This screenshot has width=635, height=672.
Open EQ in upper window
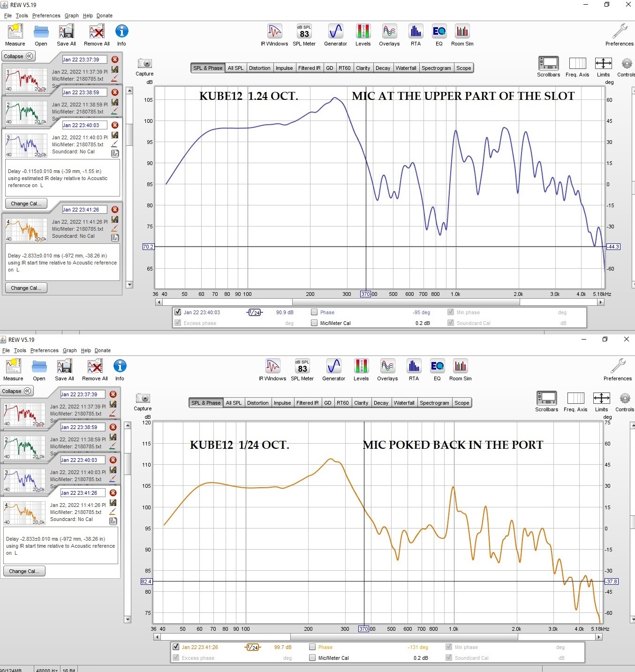pyautogui.click(x=439, y=31)
